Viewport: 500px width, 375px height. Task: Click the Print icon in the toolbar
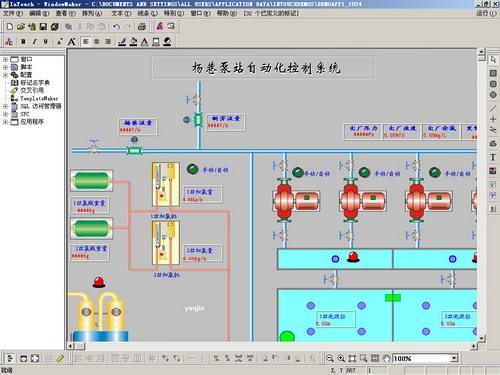(x=142, y=26)
